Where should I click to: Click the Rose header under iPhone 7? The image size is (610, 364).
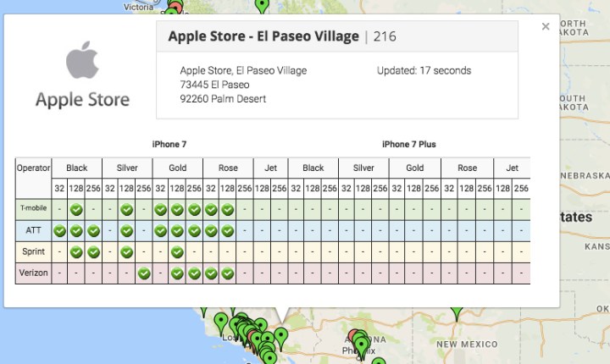228,168
